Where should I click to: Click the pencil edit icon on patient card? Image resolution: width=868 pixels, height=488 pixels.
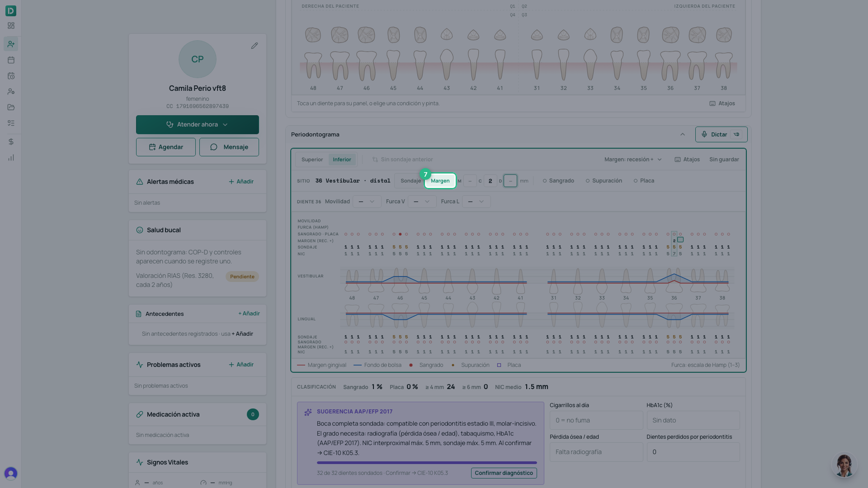pyautogui.click(x=255, y=46)
